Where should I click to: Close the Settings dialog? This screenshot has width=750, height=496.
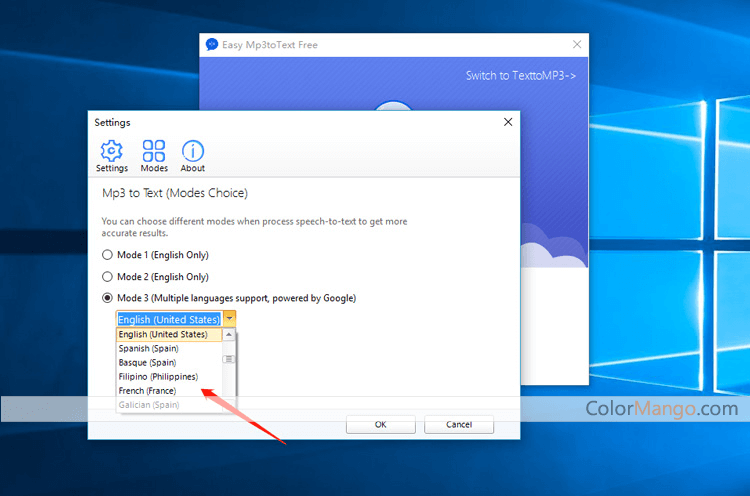click(508, 122)
